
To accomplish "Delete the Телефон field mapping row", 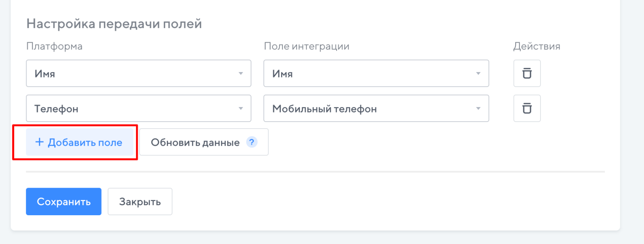I will (527, 109).
